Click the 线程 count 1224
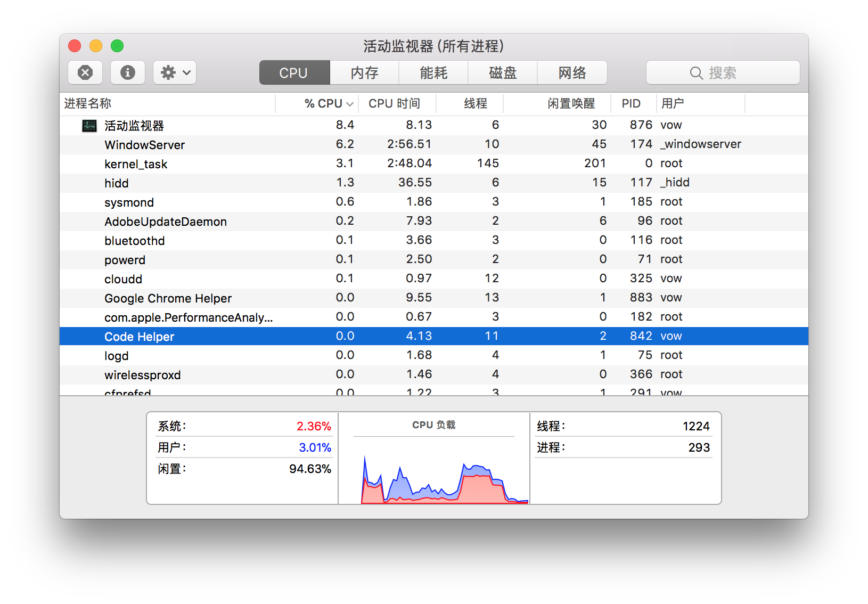 [x=696, y=426]
